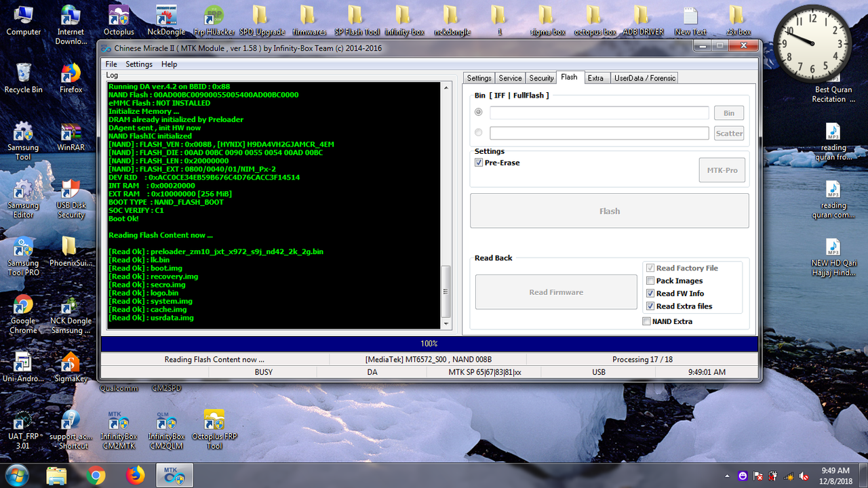
Task: Open the InfinityBox CM2MTK shortcut
Action: tap(119, 430)
